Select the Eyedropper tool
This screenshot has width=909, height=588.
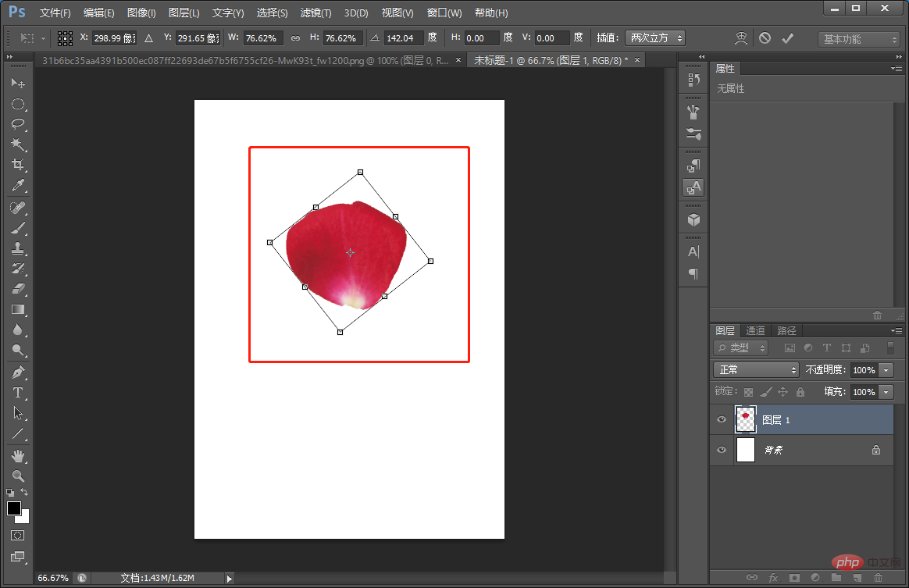coord(18,185)
